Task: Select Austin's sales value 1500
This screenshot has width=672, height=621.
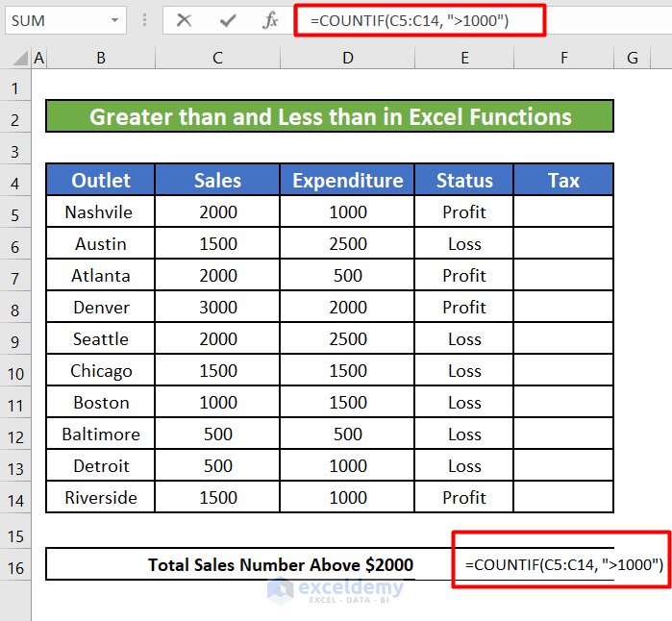Action: click(217, 243)
